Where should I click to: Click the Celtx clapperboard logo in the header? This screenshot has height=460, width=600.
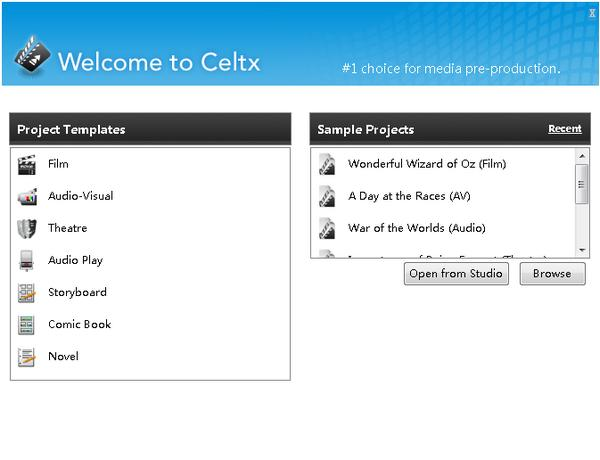[x=32, y=54]
